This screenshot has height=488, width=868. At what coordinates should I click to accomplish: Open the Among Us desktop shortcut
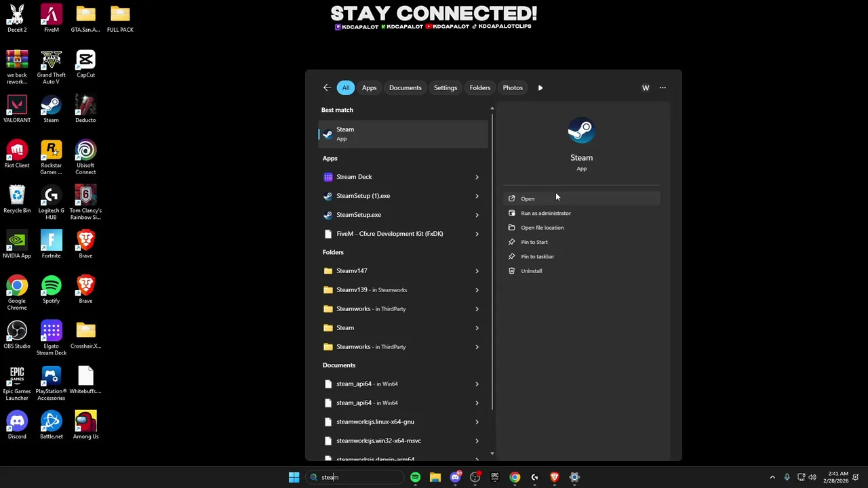point(85,426)
